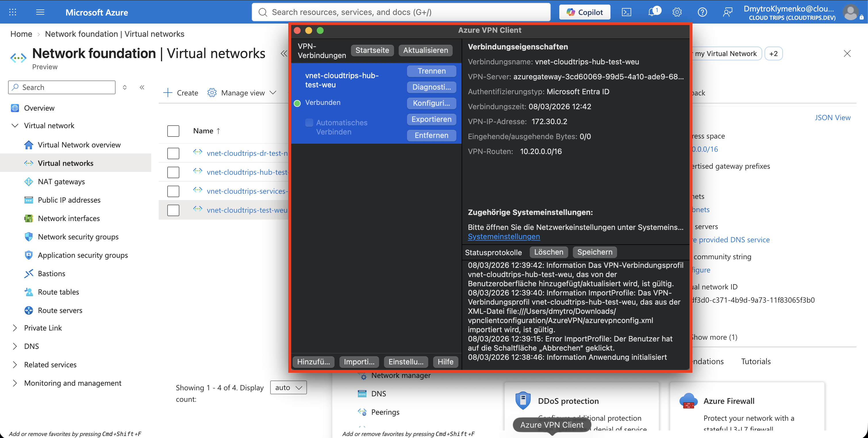
Task: Click the Public IP addresses icon
Action: [x=29, y=200]
